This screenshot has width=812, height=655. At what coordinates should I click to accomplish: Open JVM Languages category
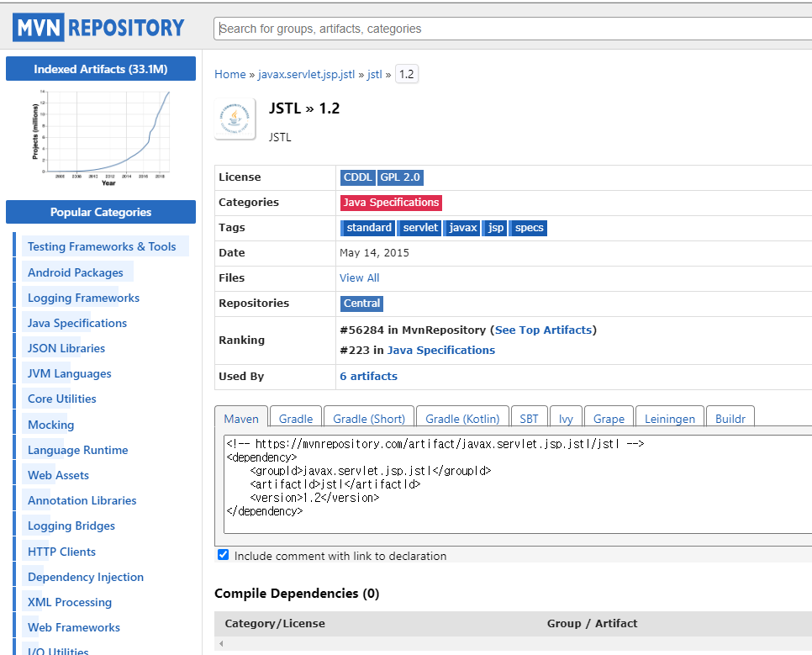pyautogui.click(x=70, y=373)
